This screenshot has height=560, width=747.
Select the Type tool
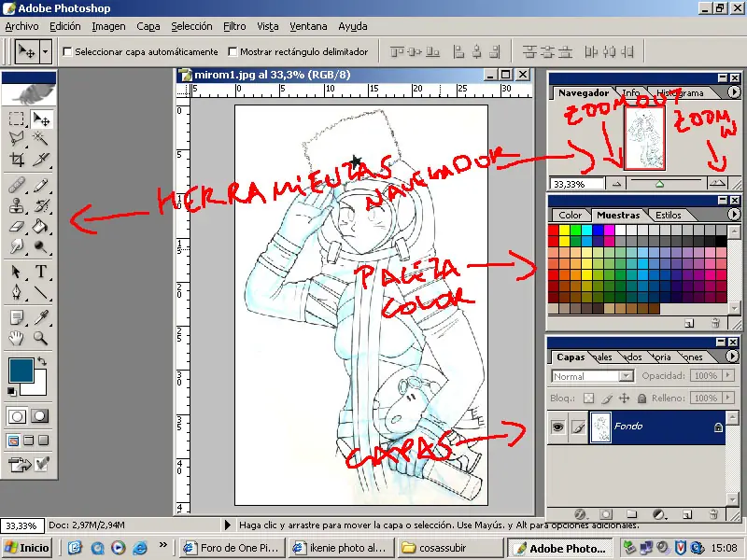click(x=41, y=272)
